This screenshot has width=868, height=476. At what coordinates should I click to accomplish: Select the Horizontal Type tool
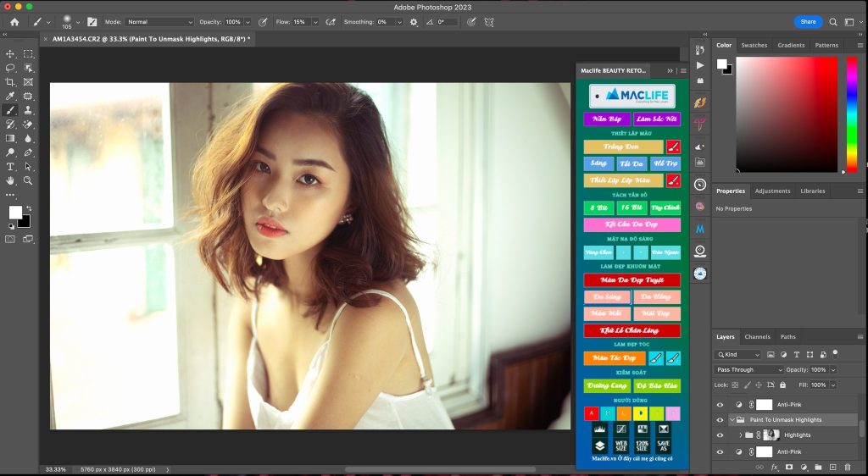click(10, 166)
